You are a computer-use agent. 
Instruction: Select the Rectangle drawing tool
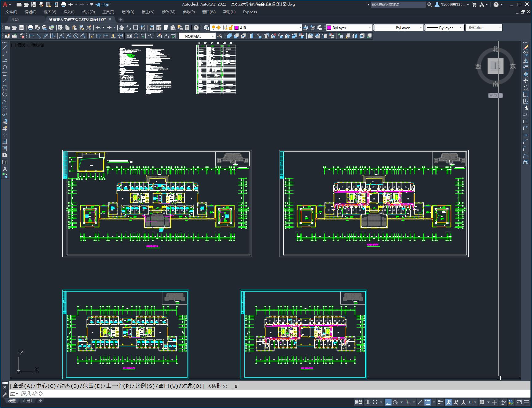[5, 74]
